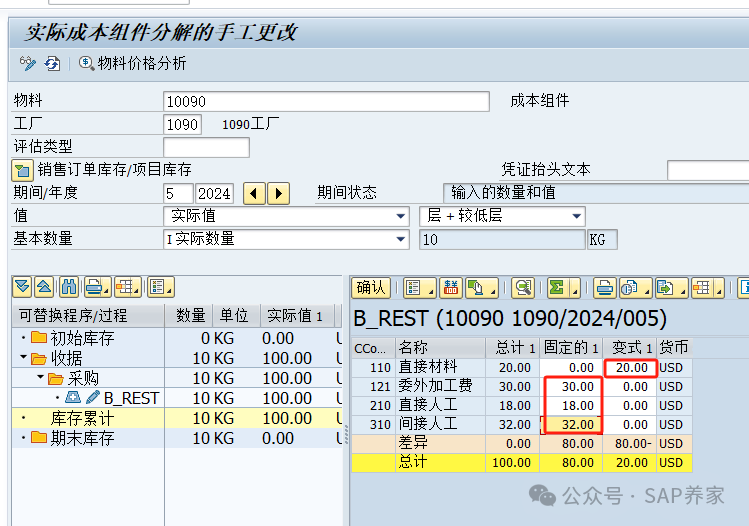Click the 可替换程序/过程 column header
749x526 pixels.
pos(88,315)
